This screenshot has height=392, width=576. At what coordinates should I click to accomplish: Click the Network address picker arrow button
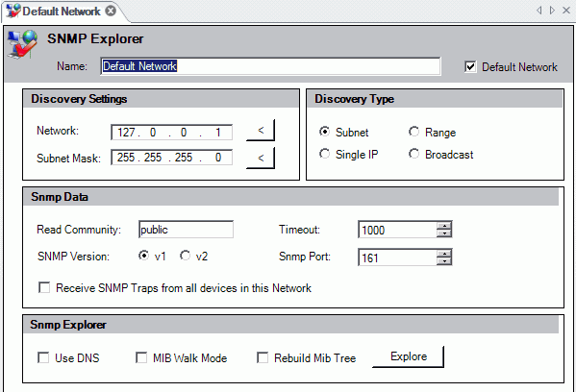(261, 131)
